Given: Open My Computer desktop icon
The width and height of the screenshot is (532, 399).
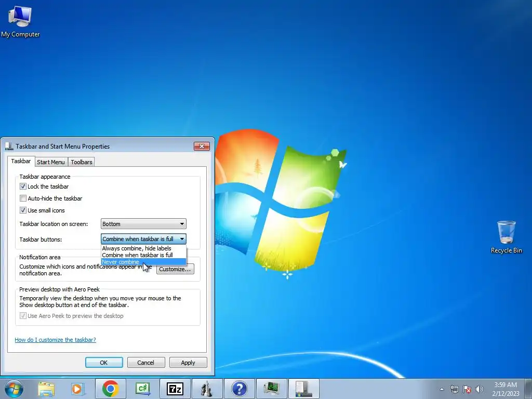Looking at the screenshot, I should pyautogui.click(x=20, y=21).
